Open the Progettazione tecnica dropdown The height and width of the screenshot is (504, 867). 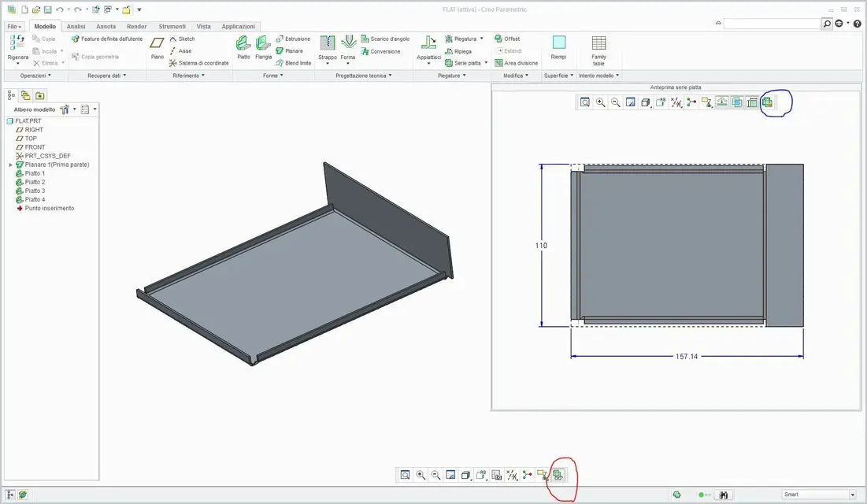364,76
